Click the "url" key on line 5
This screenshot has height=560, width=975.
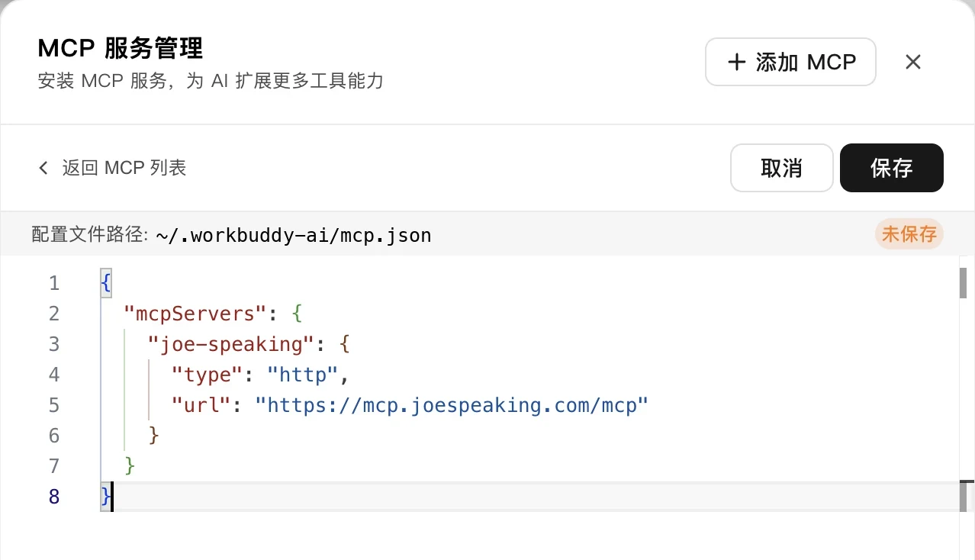[201, 405]
